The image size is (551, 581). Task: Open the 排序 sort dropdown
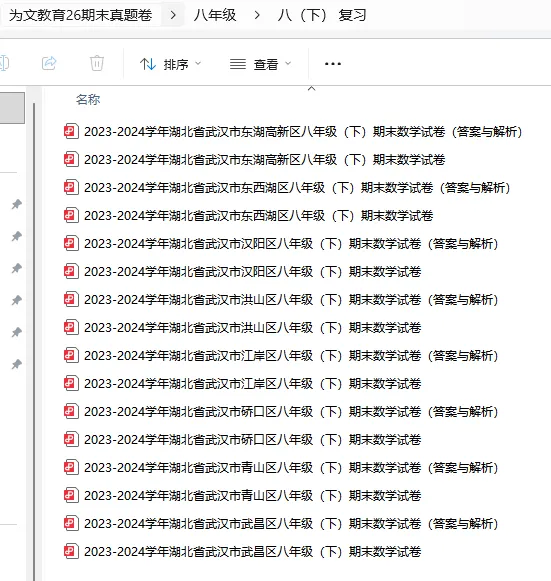(170, 64)
